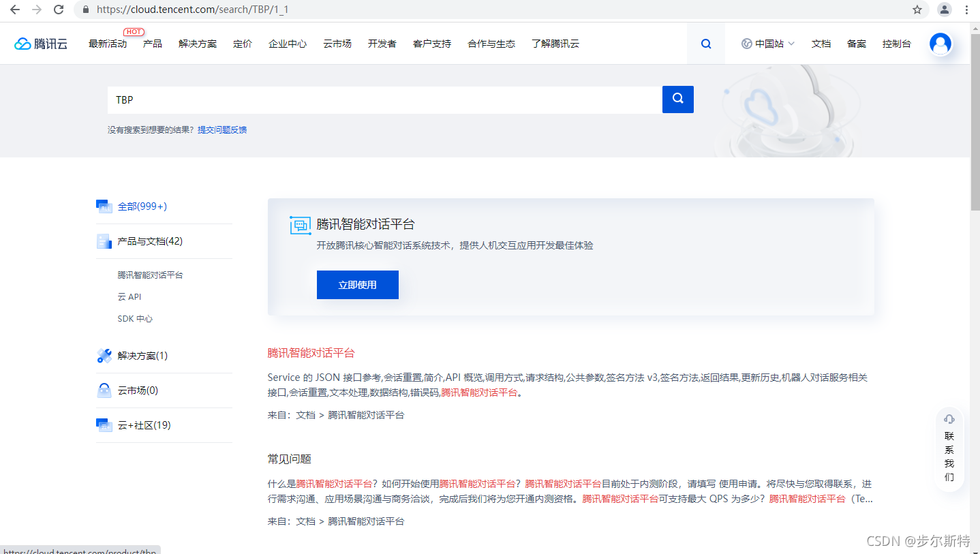
Task: Open the 开发者 menu
Action: pos(382,44)
